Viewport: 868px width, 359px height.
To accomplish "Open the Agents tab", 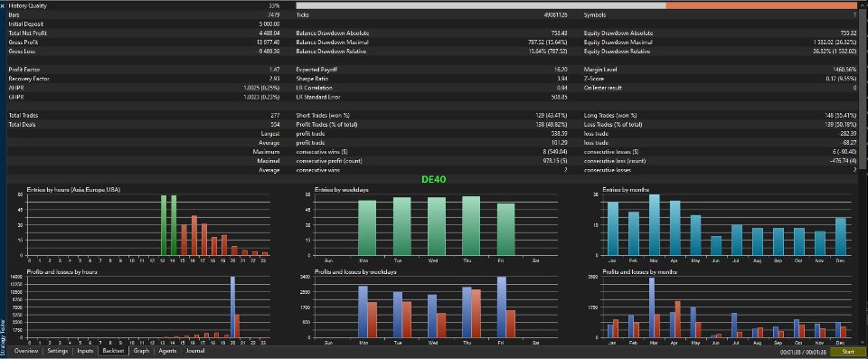I will pyautogui.click(x=168, y=351).
